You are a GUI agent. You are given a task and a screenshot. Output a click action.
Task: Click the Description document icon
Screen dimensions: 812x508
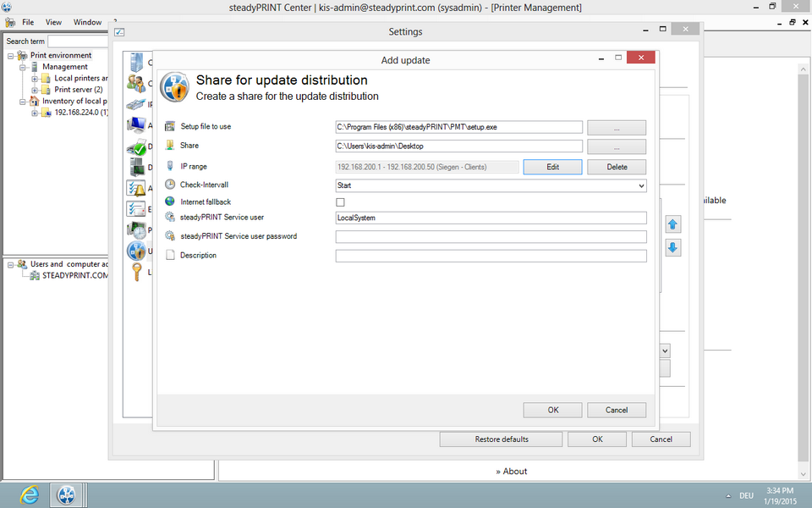click(170, 255)
